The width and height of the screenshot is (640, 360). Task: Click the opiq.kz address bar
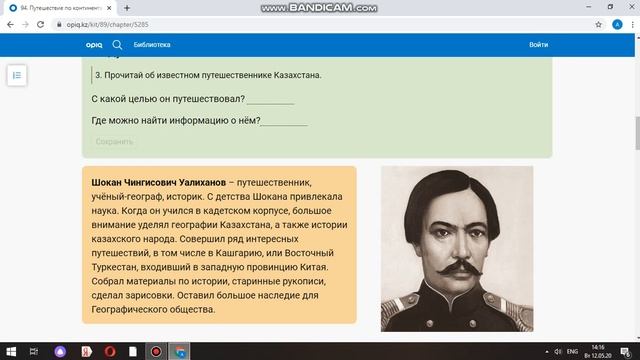(x=322, y=24)
